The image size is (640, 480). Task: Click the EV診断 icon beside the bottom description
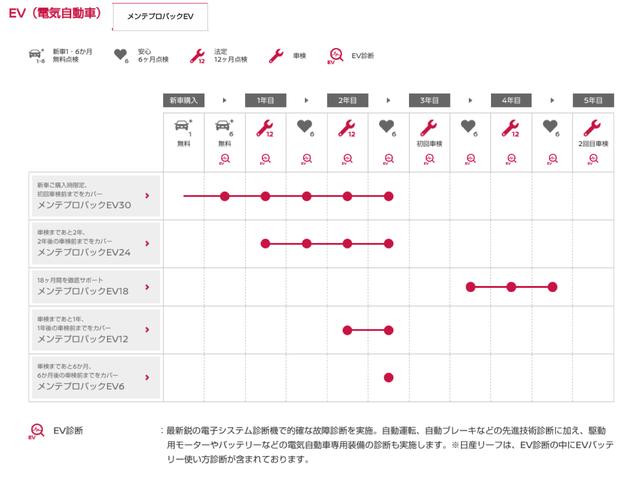pyautogui.click(x=37, y=430)
